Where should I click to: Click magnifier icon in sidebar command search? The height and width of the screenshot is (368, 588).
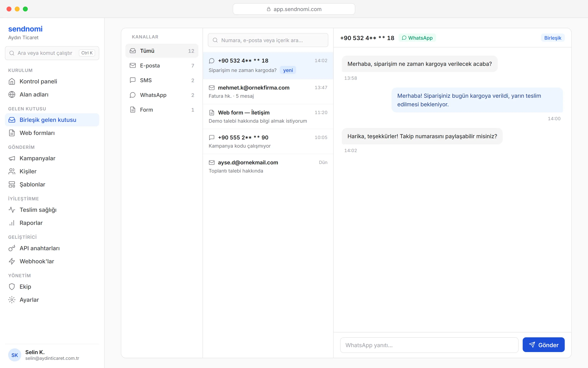coord(12,53)
